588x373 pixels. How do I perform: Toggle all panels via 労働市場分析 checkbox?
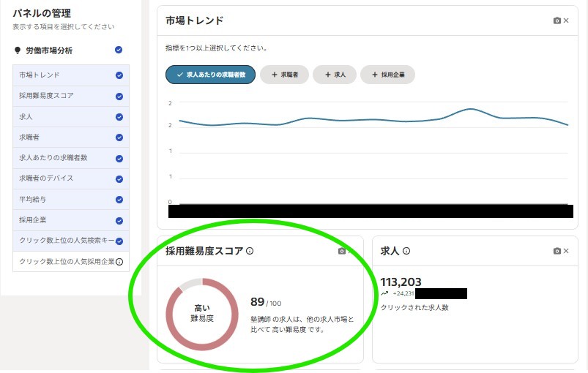pyautogui.click(x=119, y=50)
